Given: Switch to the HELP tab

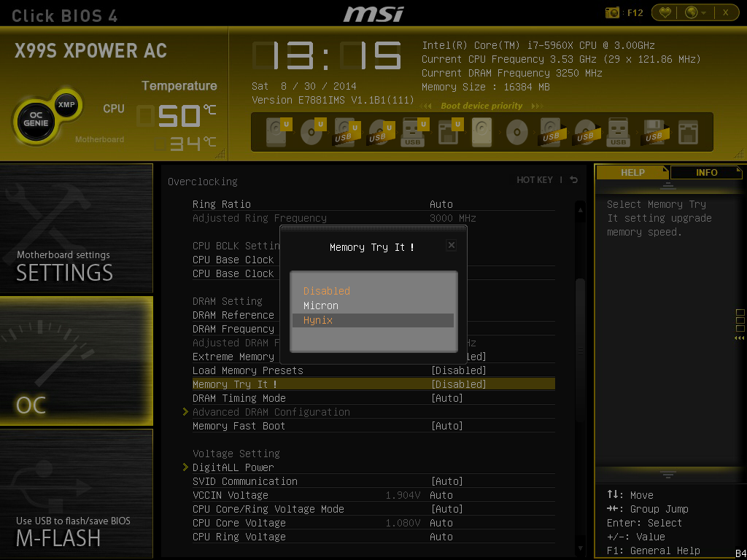Looking at the screenshot, I should click(632, 172).
